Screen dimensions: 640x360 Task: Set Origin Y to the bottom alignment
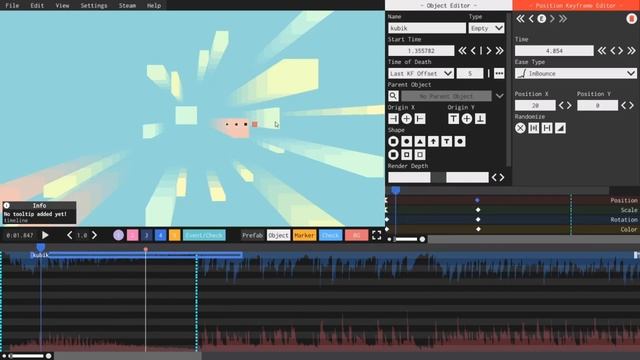[480, 119]
